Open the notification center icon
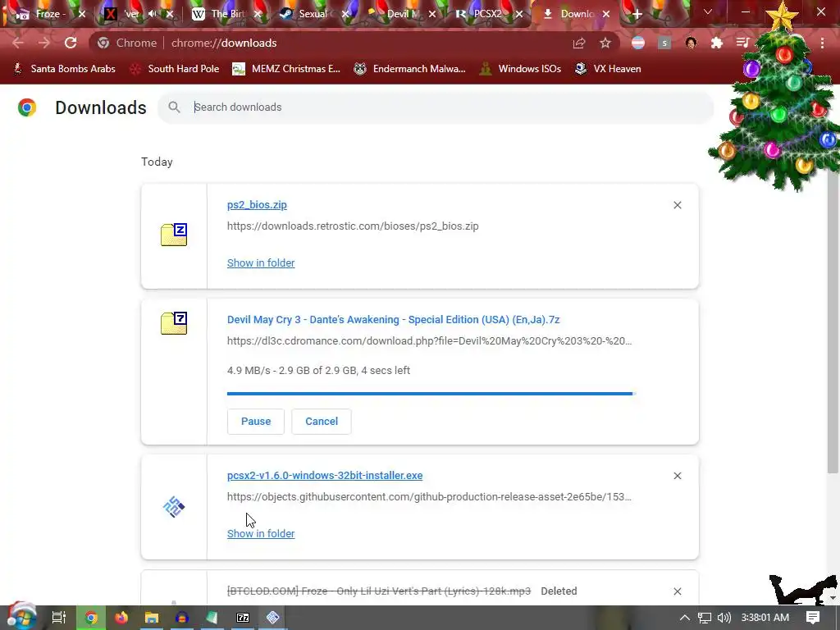Image resolution: width=840 pixels, height=630 pixels. click(x=813, y=618)
